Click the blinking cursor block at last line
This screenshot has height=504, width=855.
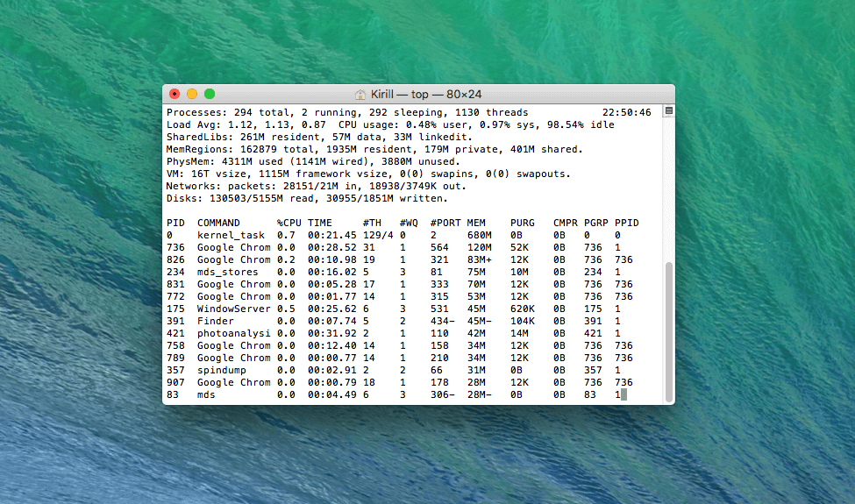(623, 395)
